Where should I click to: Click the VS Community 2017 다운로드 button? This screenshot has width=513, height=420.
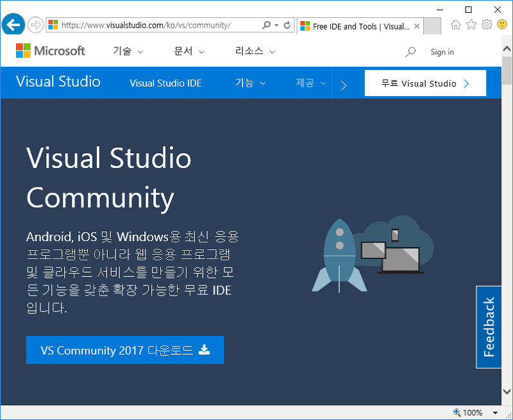point(125,350)
